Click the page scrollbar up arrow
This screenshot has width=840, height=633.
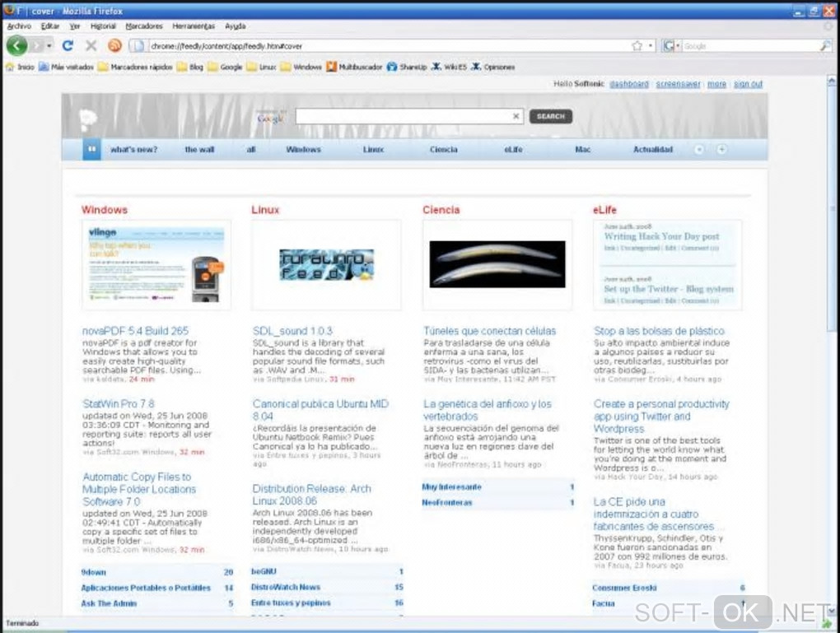(x=832, y=81)
